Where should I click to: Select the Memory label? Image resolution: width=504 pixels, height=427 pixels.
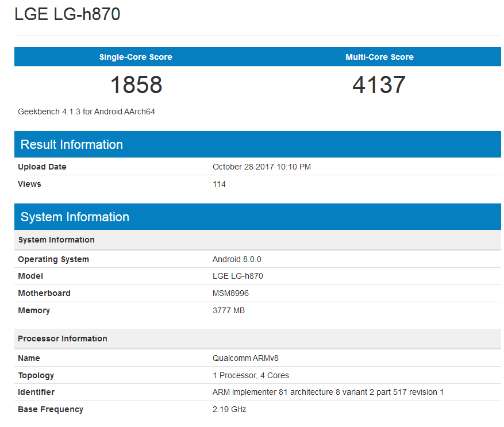pos(34,310)
